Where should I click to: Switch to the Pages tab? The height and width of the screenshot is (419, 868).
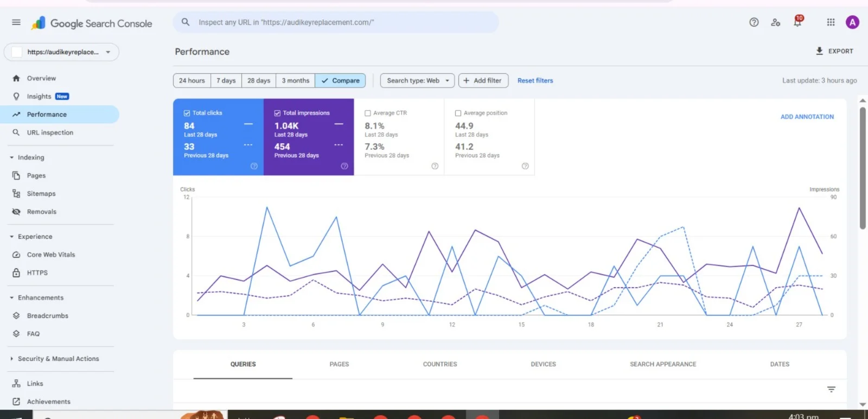[x=339, y=364]
